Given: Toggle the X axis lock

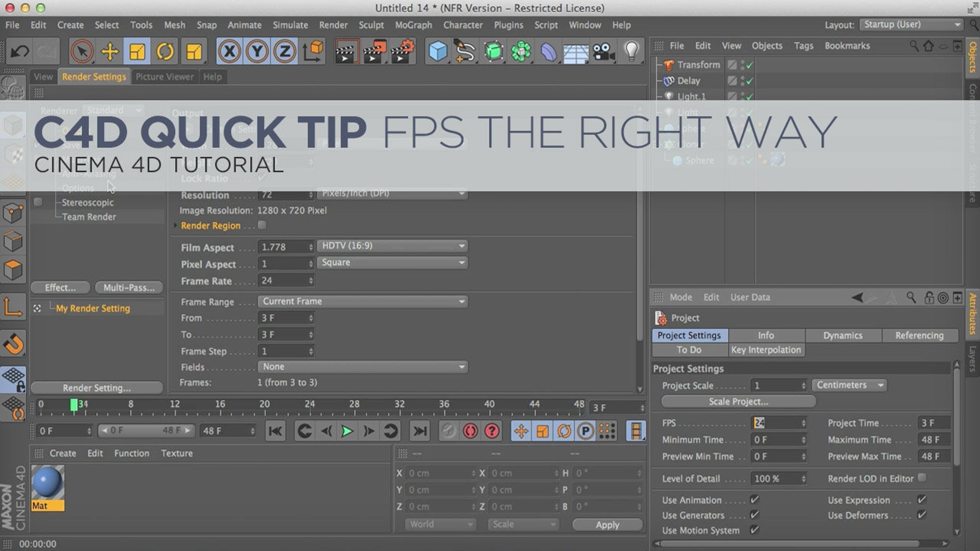Looking at the screenshot, I should click(229, 51).
